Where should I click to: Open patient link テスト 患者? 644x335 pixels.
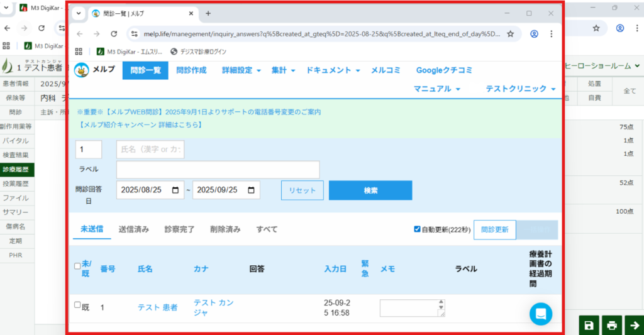pyautogui.click(x=157, y=307)
